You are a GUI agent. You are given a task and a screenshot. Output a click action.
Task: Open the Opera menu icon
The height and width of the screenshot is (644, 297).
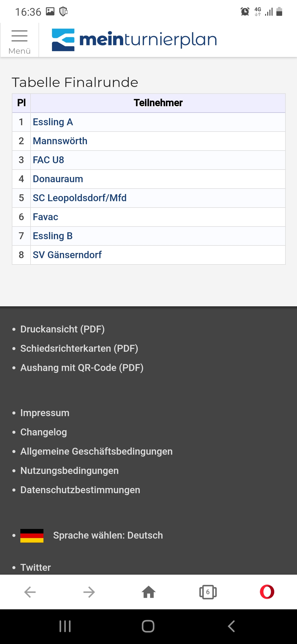267,592
